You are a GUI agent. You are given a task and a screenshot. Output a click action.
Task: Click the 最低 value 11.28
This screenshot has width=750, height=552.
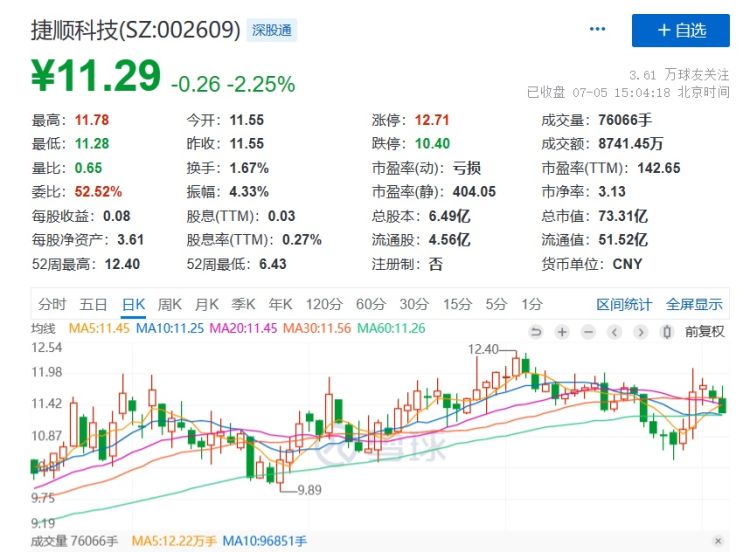[x=92, y=144]
